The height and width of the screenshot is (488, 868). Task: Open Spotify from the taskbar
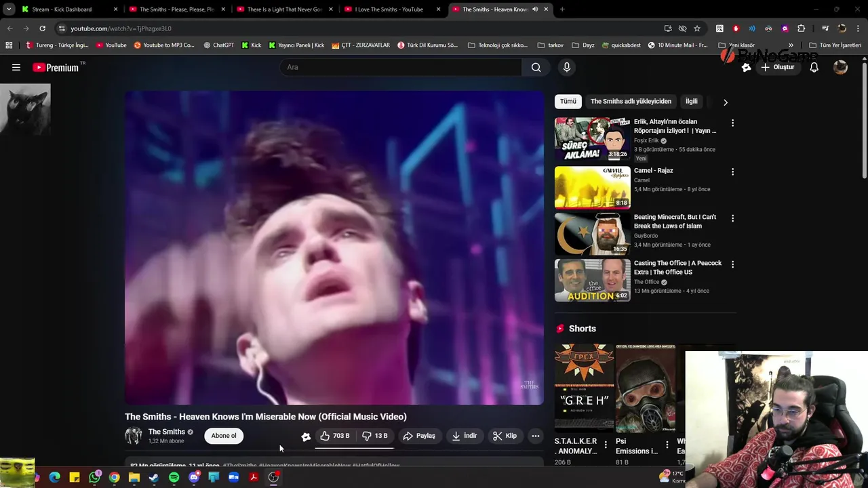(174, 477)
